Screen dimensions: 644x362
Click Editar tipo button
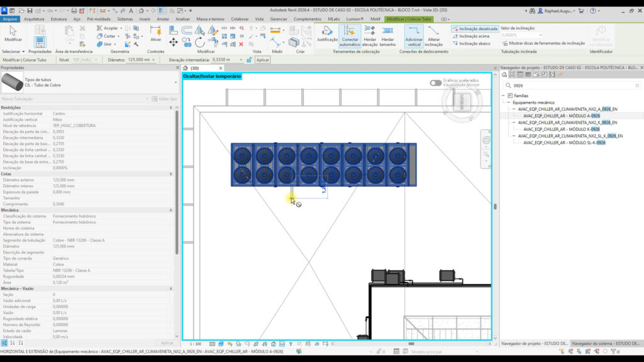(164, 99)
